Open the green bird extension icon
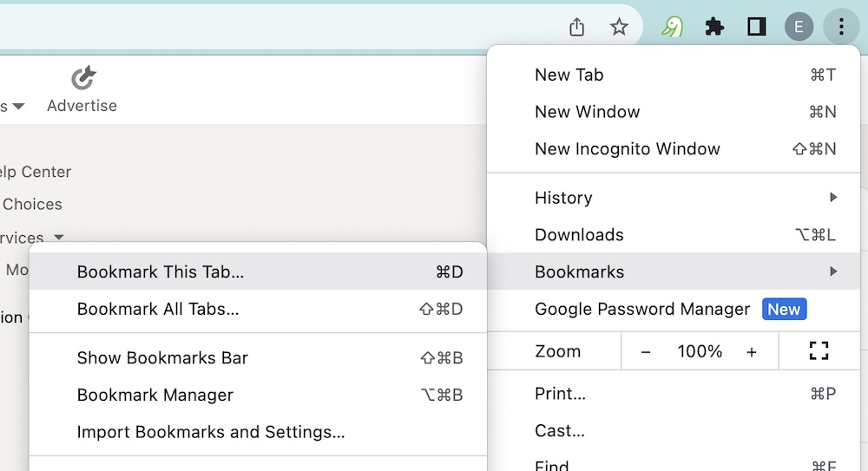The image size is (868, 471). (672, 27)
